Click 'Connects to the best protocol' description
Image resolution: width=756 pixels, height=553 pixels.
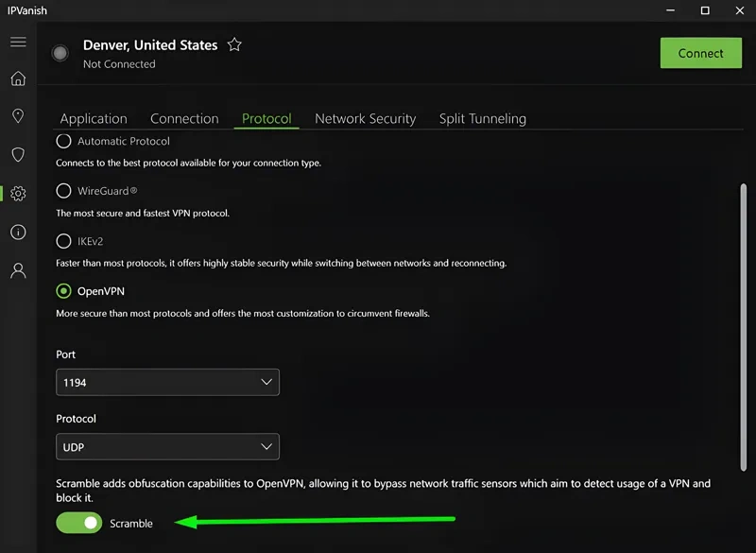tap(188, 163)
